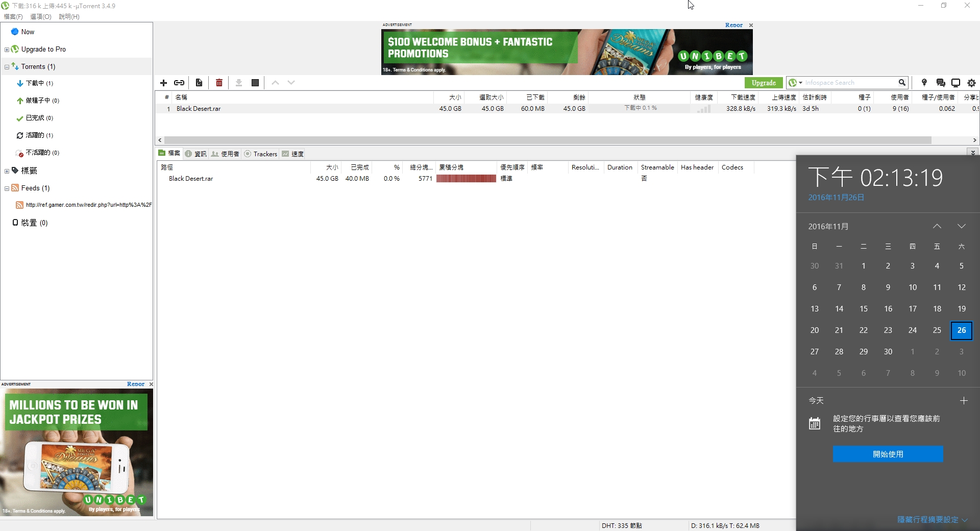Focus the Infospace Search field
This screenshot has width=980, height=531.
click(850, 83)
